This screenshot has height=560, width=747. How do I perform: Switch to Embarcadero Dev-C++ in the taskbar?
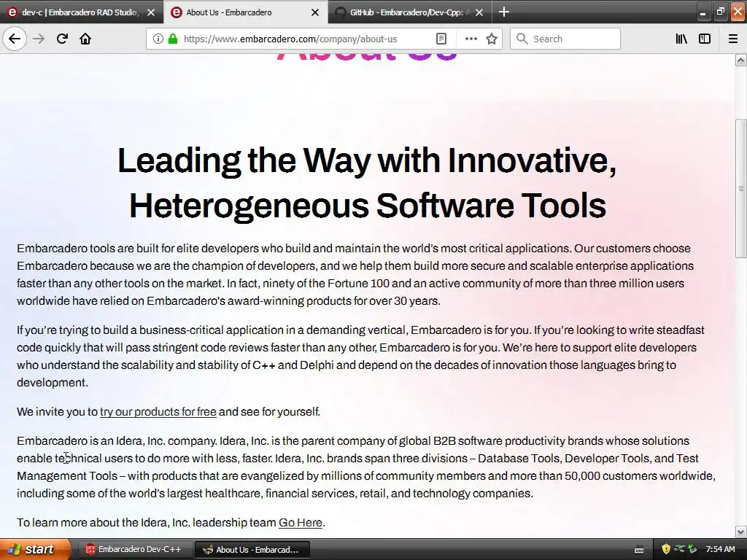pos(135,550)
